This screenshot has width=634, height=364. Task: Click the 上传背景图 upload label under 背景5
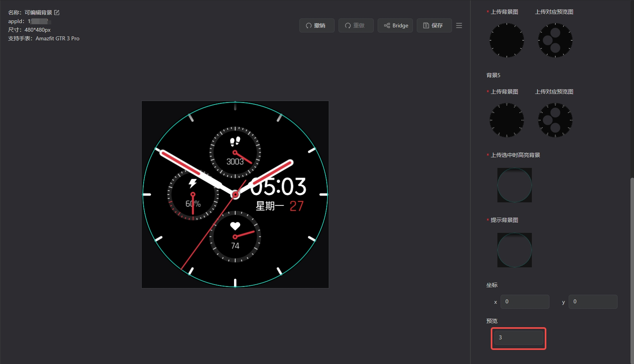pos(504,92)
